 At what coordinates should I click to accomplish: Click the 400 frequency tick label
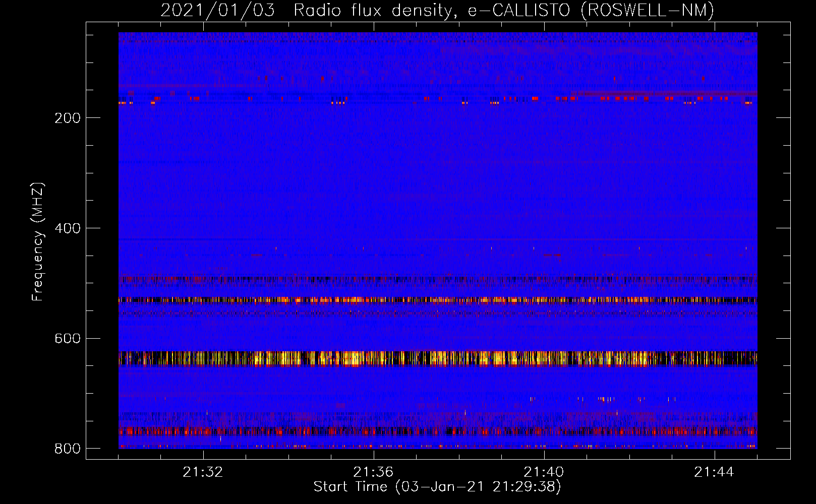[68, 229]
